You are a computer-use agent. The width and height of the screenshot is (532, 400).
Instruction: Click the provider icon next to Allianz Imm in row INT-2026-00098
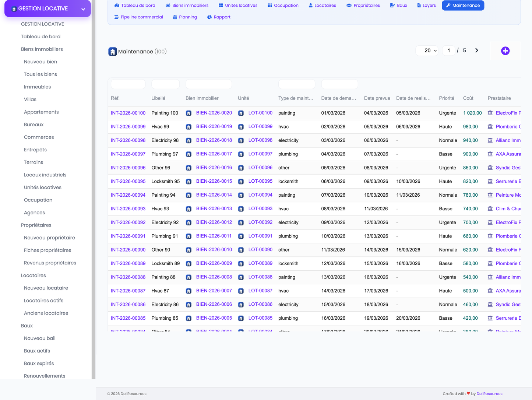[490, 140]
